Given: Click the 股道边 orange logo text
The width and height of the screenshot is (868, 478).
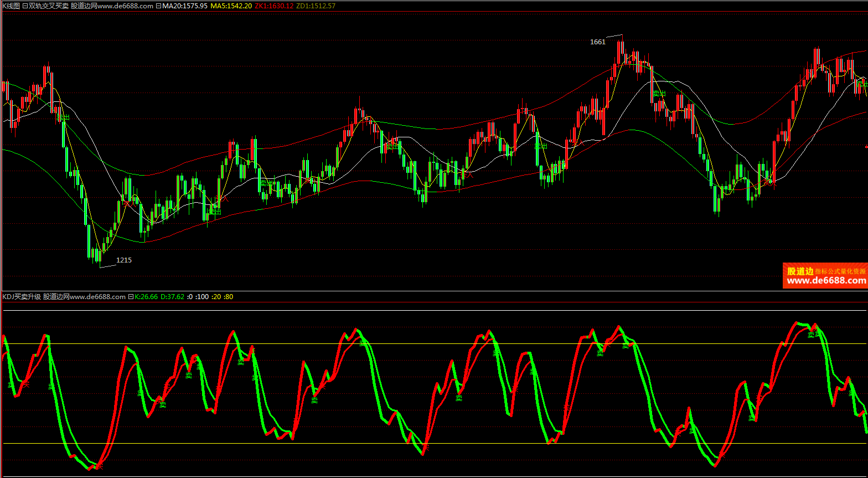Looking at the screenshot, I should 800,271.
